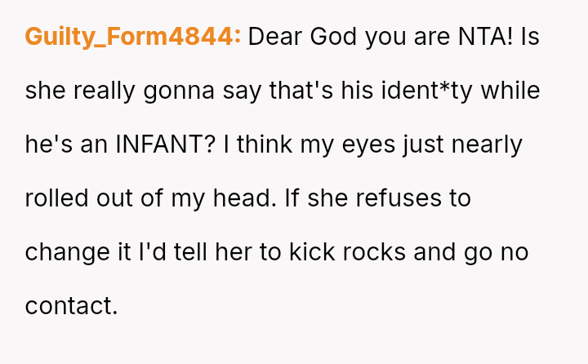Viewport: 588px width, 364px height.
Task: Click the censored word "ident*ty"
Action: click(427, 91)
